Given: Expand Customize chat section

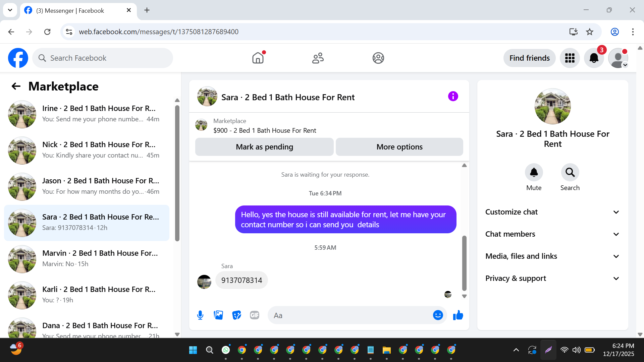Looking at the screenshot, I should [x=552, y=212].
